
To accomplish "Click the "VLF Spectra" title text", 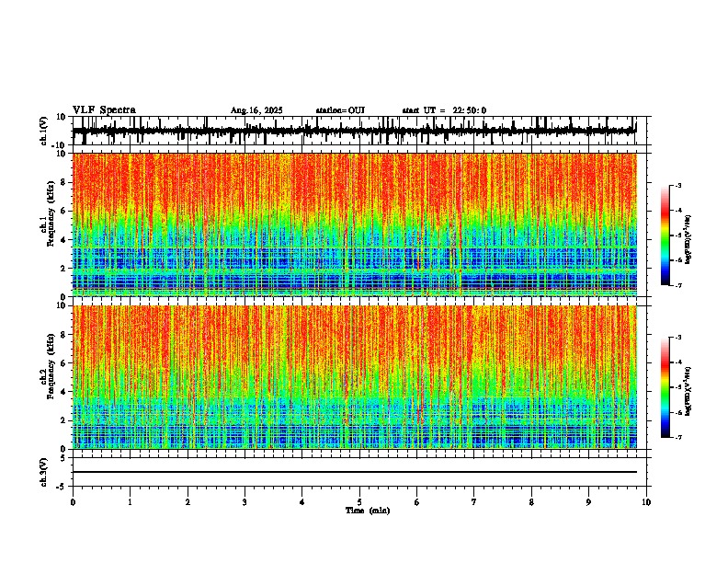I will [x=104, y=110].
